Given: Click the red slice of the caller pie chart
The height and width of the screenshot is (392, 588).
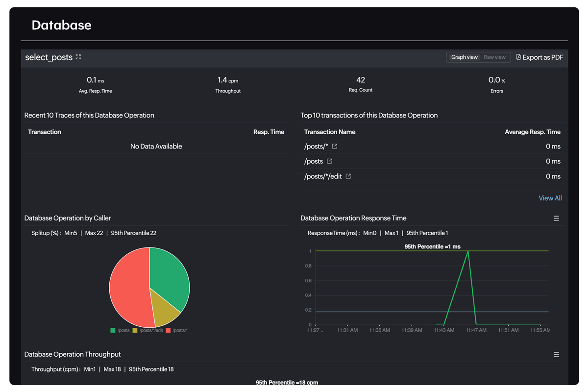Looking at the screenshot, I should point(130,287).
